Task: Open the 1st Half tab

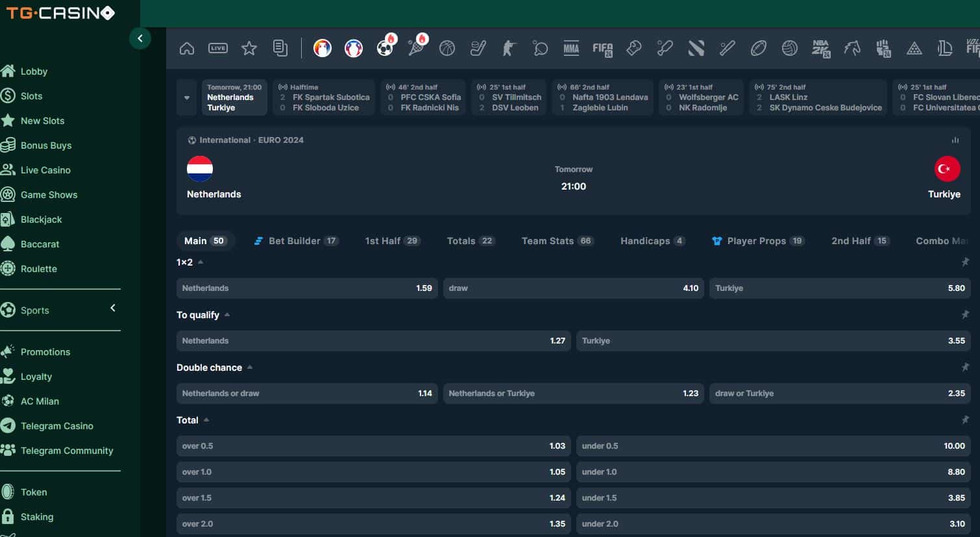Action: click(x=393, y=241)
